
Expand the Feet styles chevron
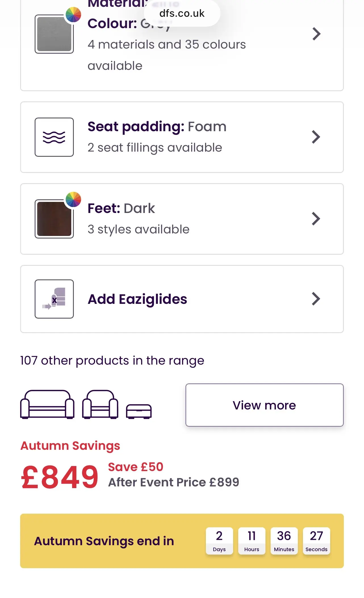[x=316, y=219]
